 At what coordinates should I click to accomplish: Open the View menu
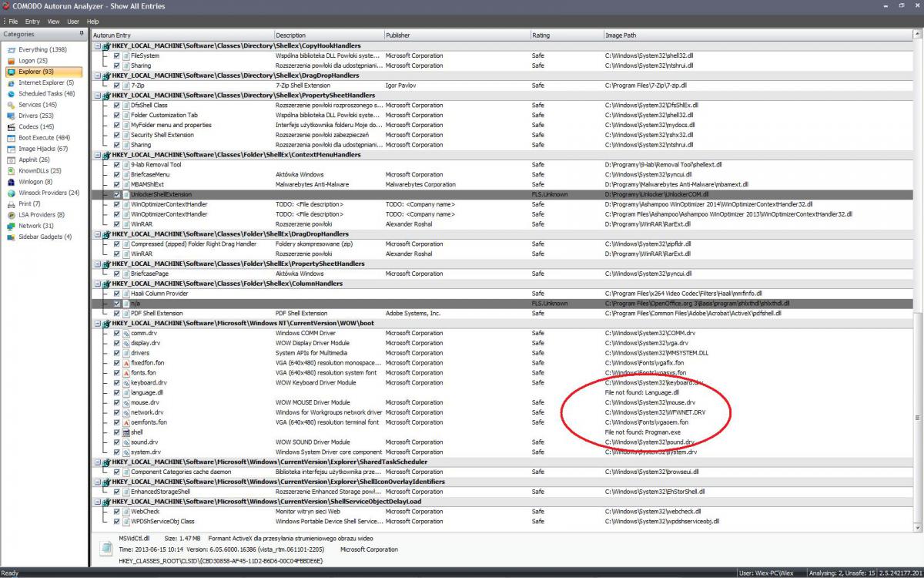pyautogui.click(x=53, y=22)
